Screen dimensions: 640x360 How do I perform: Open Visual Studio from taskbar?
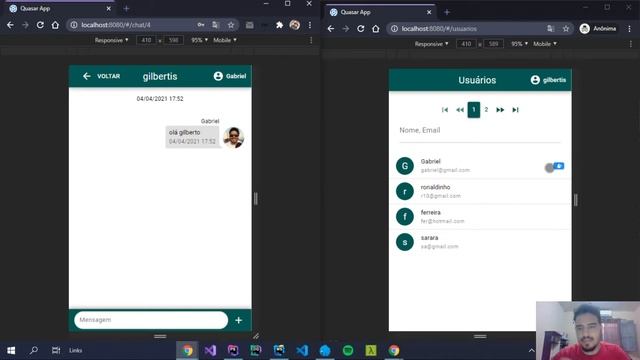(210, 350)
